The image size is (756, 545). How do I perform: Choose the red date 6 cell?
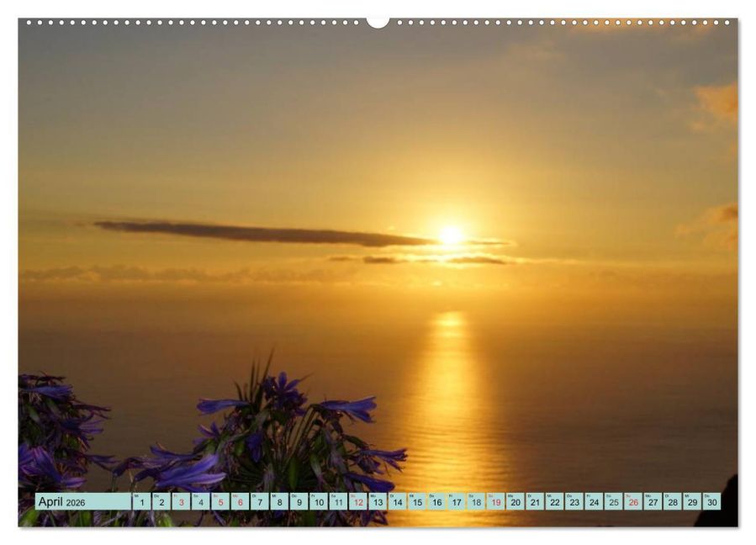pyautogui.click(x=241, y=501)
